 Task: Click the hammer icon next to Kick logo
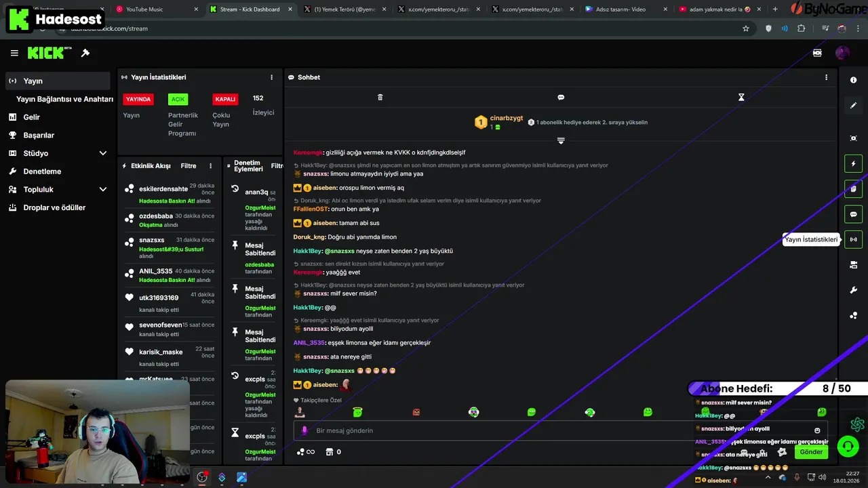pyautogui.click(x=85, y=53)
